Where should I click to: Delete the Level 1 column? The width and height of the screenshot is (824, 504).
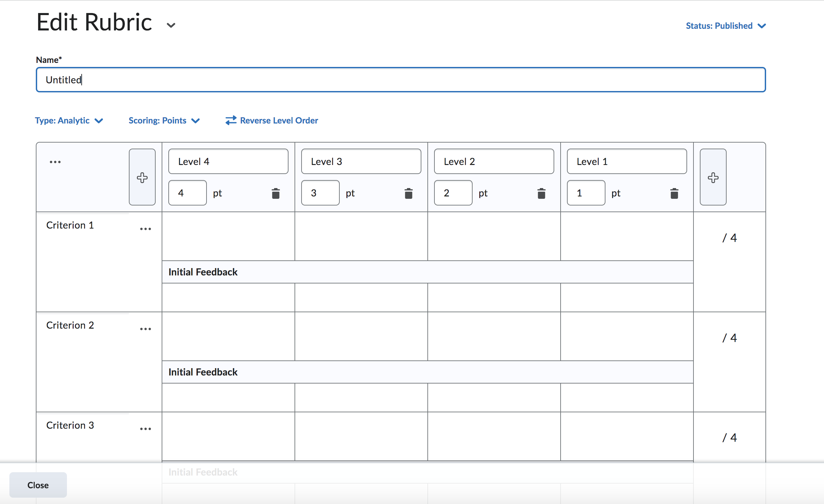[674, 193]
